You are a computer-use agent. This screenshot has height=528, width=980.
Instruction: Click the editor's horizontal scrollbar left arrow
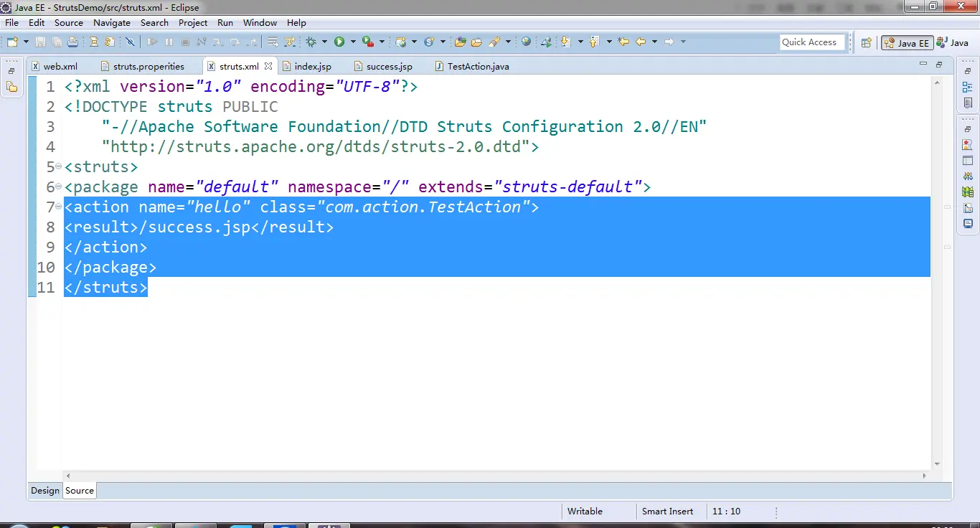pos(68,476)
